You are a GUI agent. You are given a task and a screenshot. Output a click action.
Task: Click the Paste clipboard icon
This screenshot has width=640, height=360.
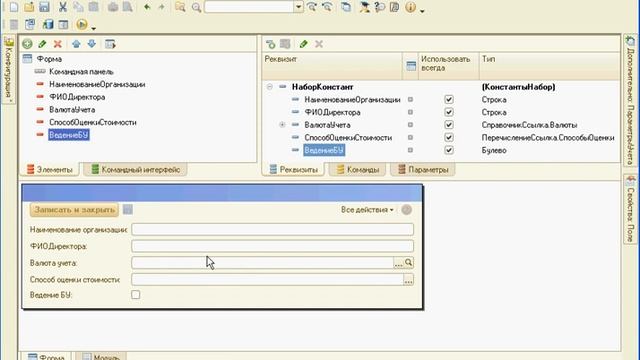(93, 7)
